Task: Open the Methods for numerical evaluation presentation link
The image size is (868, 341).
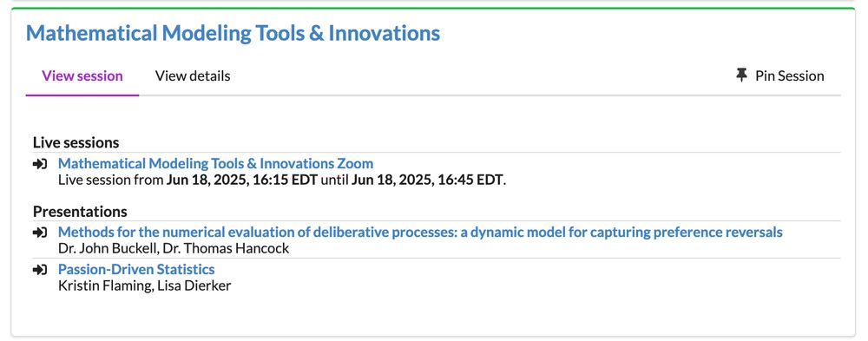Action: [x=420, y=232]
